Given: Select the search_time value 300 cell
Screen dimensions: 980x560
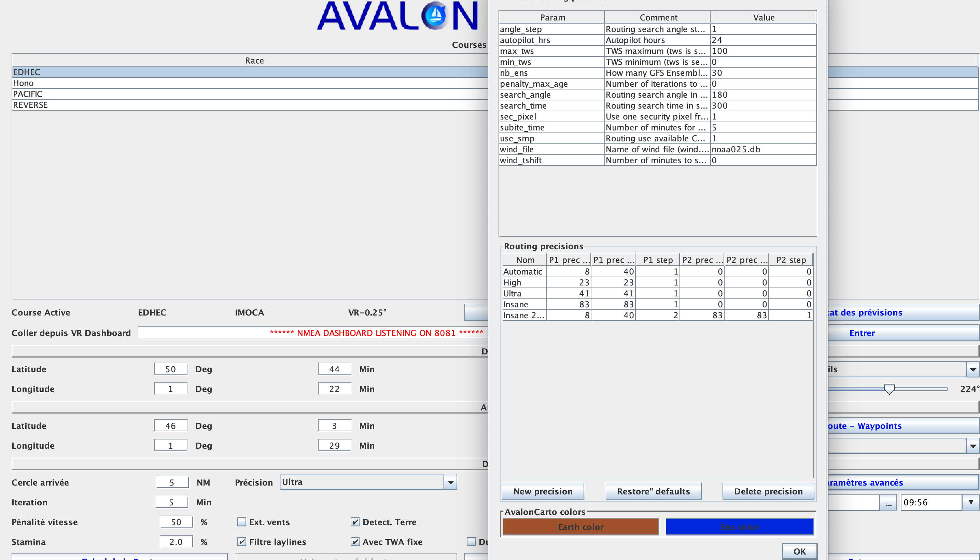Looking at the screenshot, I should pos(764,106).
